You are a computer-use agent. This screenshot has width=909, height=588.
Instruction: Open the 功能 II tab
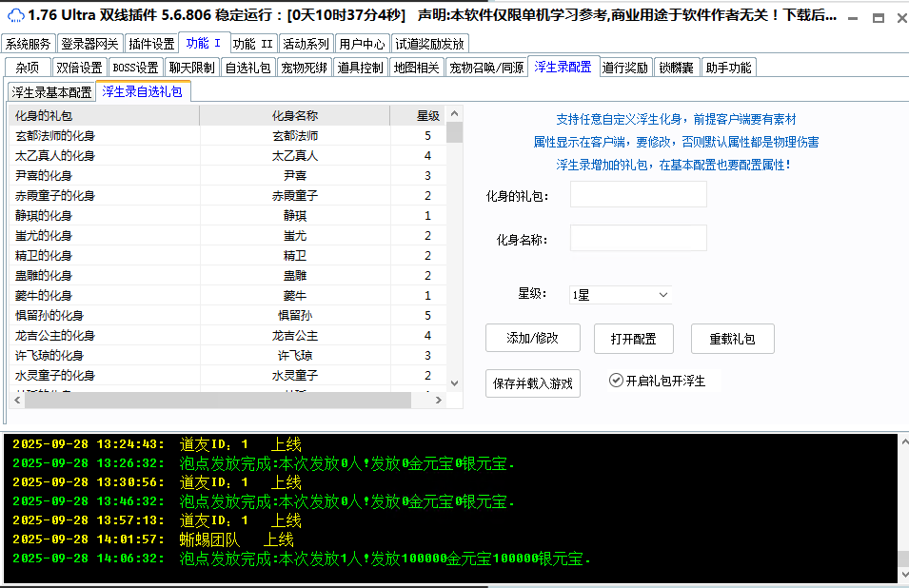point(253,44)
